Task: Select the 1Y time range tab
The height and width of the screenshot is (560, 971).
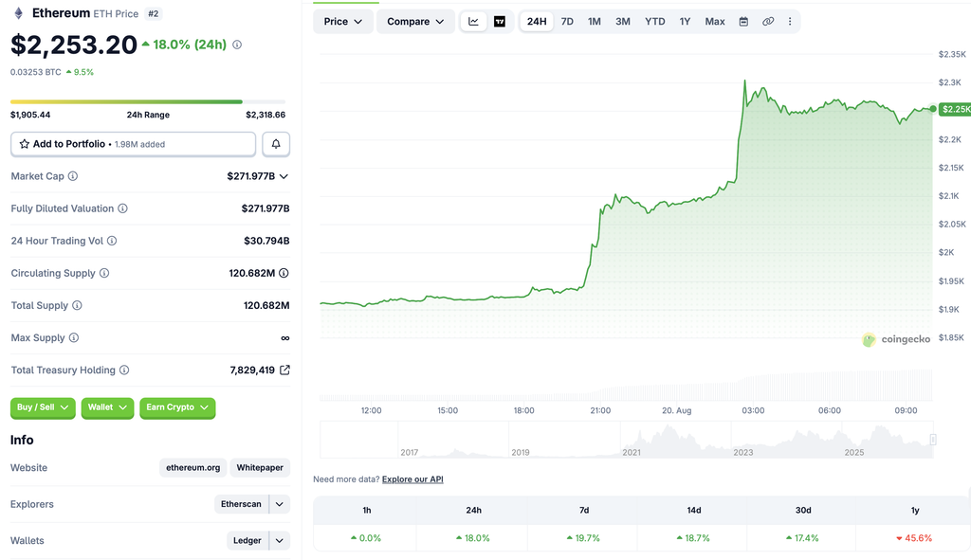Action: (x=685, y=22)
